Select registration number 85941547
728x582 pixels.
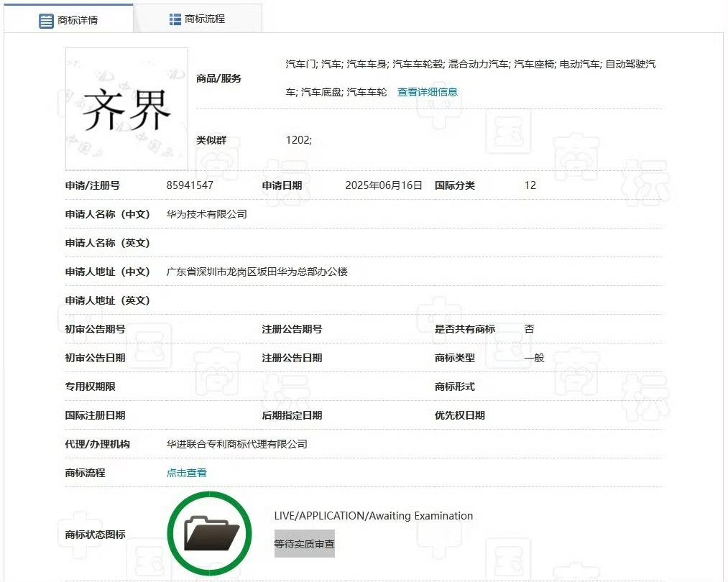click(x=190, y=185)
